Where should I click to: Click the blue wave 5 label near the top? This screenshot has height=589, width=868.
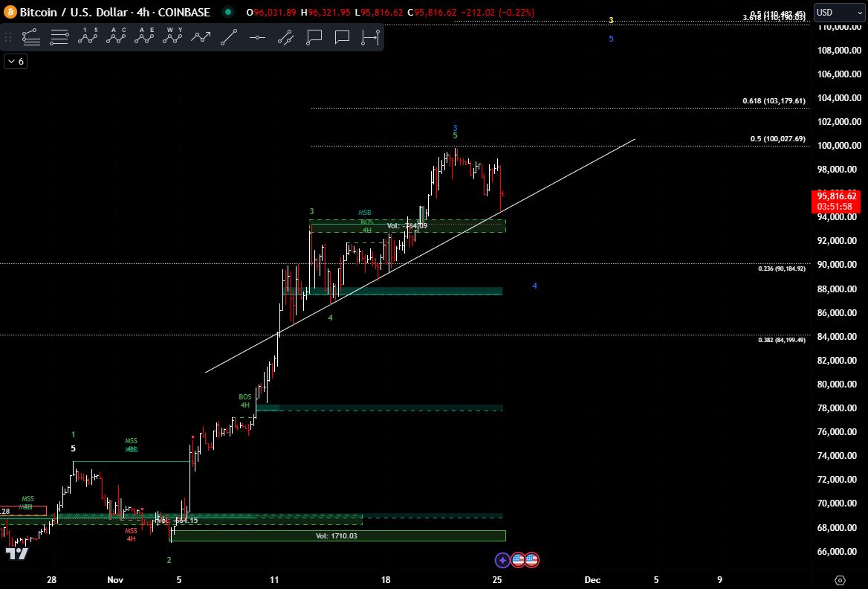[x=611, y=39]
